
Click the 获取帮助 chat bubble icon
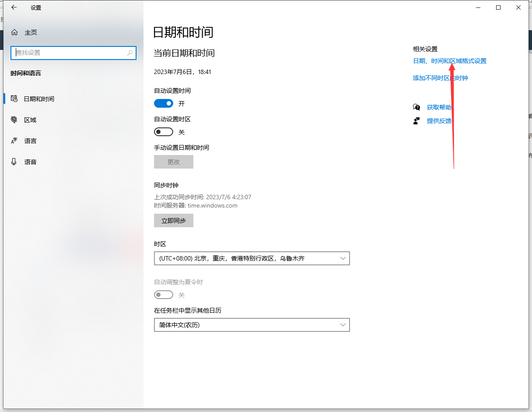(416, 107)
